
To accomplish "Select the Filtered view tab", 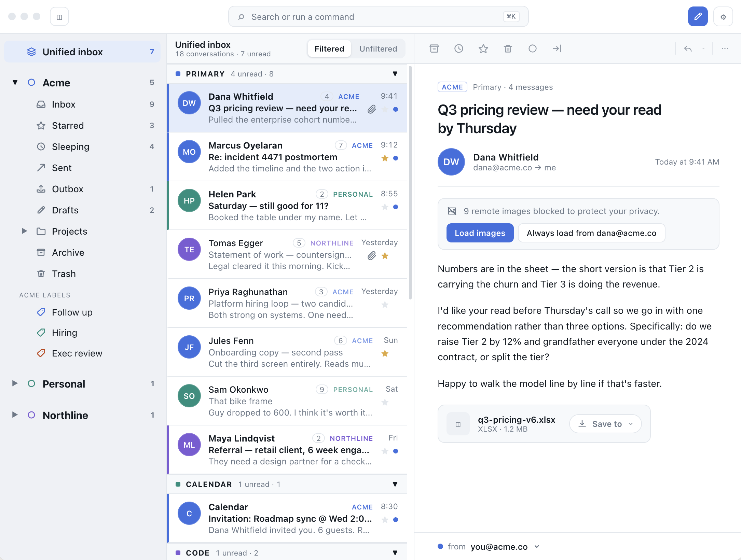I will (329, 49).
